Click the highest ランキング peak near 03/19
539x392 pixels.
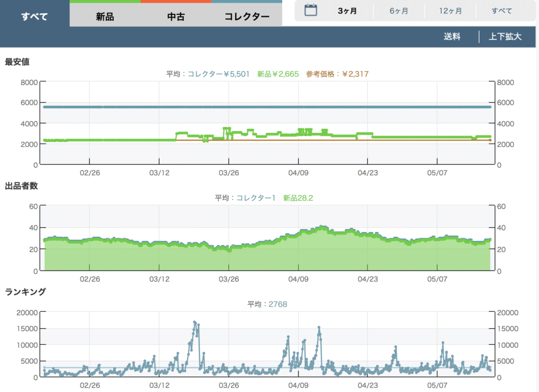point(195,322)
